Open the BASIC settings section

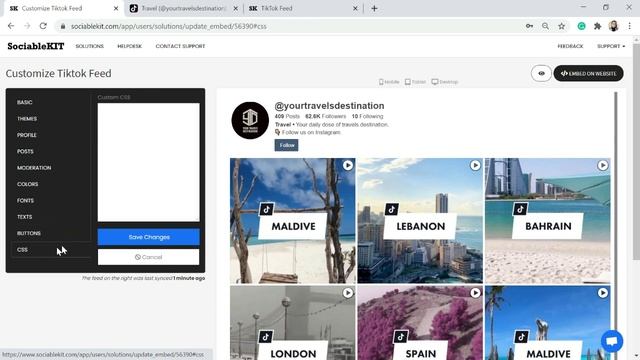click(x=24, y=102)
